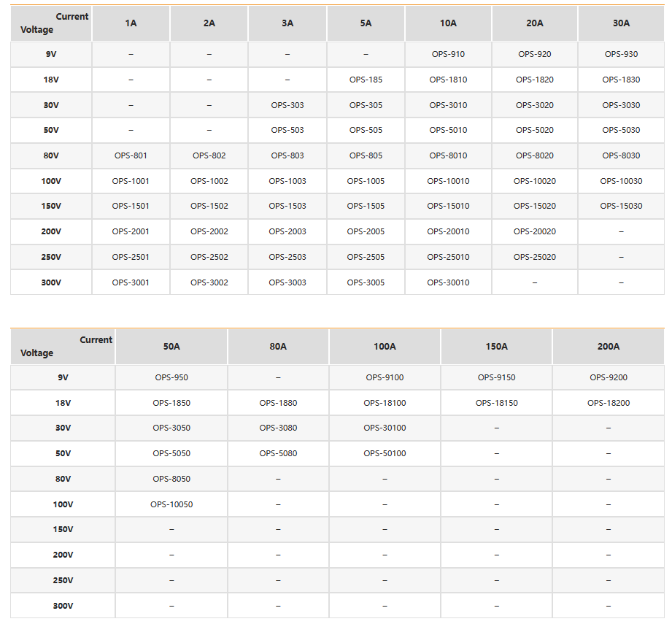Choose model OPS-1830
The height and width of the screenshot is (635, 672).
click(x=621, y=80)
